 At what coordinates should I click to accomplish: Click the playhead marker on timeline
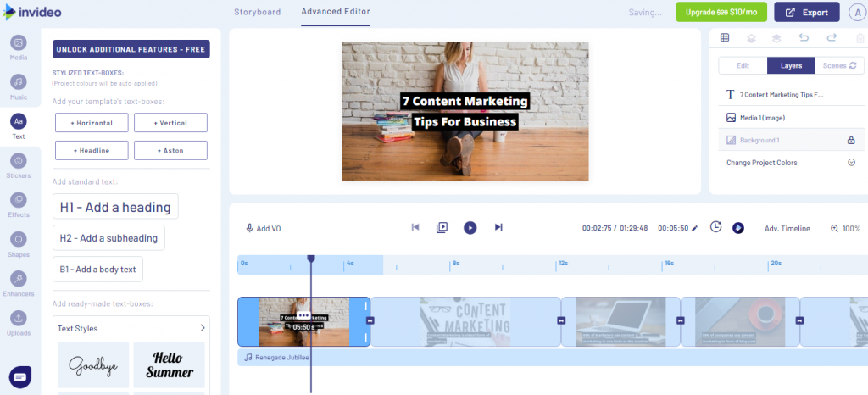click(311, 259)
